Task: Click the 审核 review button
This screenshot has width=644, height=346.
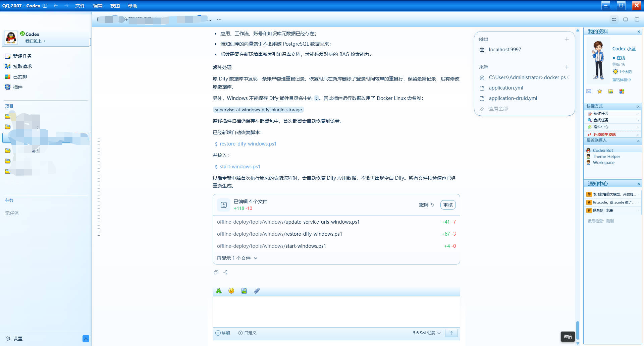Action: coord(448,205)
